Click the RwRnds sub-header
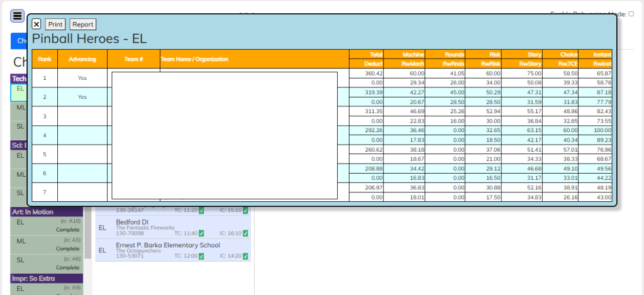Image resolution: width=644 pixels, height=295 pixels. (x=445, y=64)
